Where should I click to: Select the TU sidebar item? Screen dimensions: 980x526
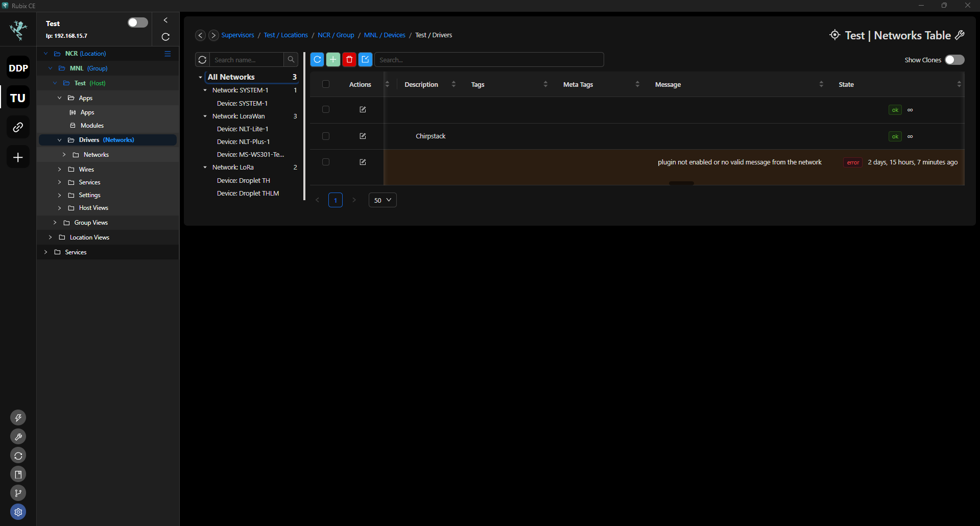(x=18, y=98)
